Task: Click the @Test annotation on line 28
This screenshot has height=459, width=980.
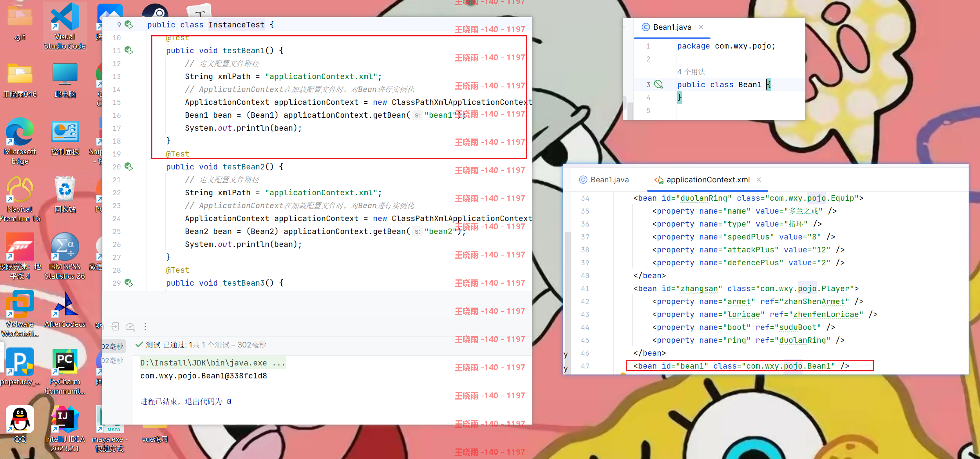Action: pyautogui.click(x=177, y=270)
